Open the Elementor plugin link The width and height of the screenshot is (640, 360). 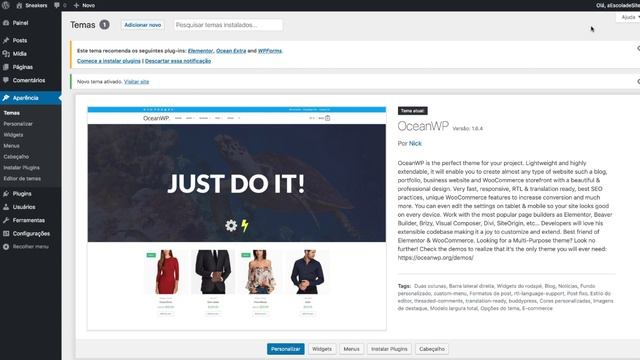(200, 51)
